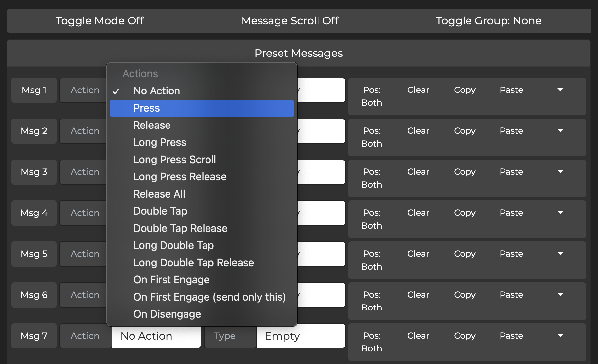Click the Action label next to Msg 6
Screen dimensions: 598x364
(85, 295)
